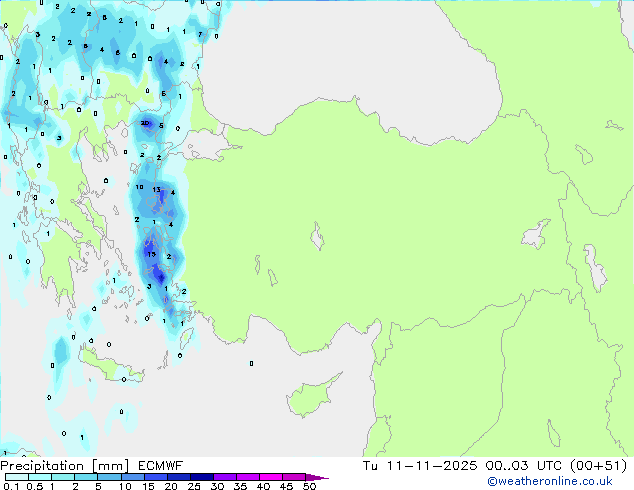Click the legend label '35'
634x490 pixels.
pos(241,486)
